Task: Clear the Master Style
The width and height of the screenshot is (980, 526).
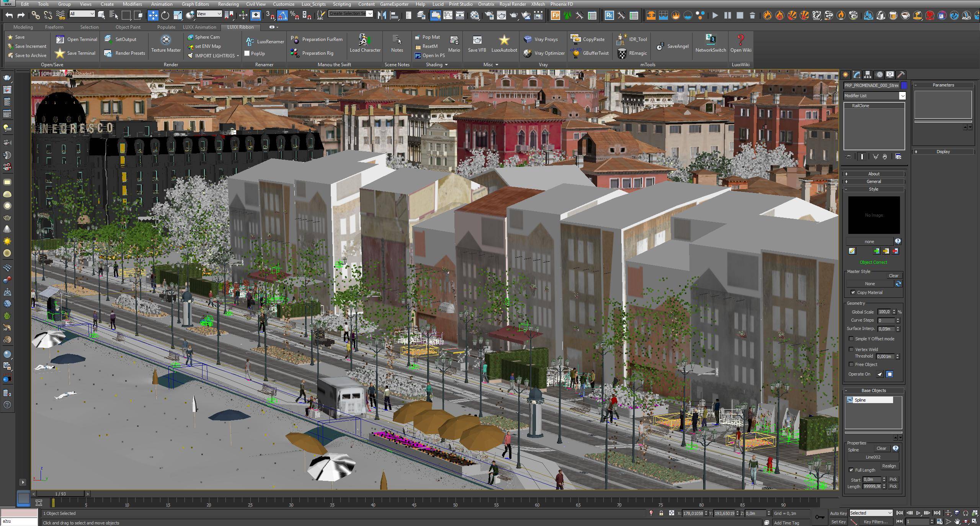Action: click(893, 276)
